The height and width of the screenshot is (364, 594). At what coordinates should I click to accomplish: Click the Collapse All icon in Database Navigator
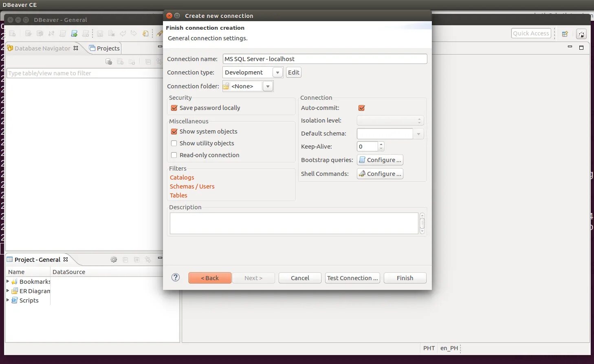[148, 61]
